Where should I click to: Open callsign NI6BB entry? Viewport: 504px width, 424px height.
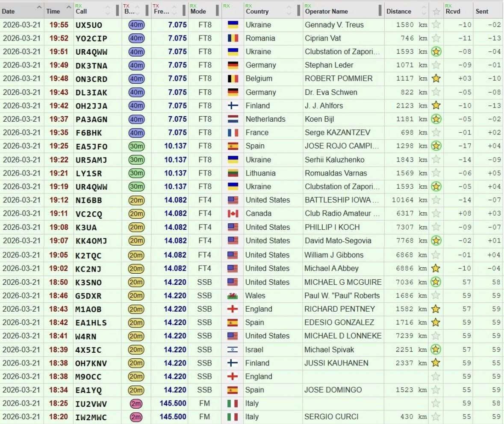tap(89, 200)
